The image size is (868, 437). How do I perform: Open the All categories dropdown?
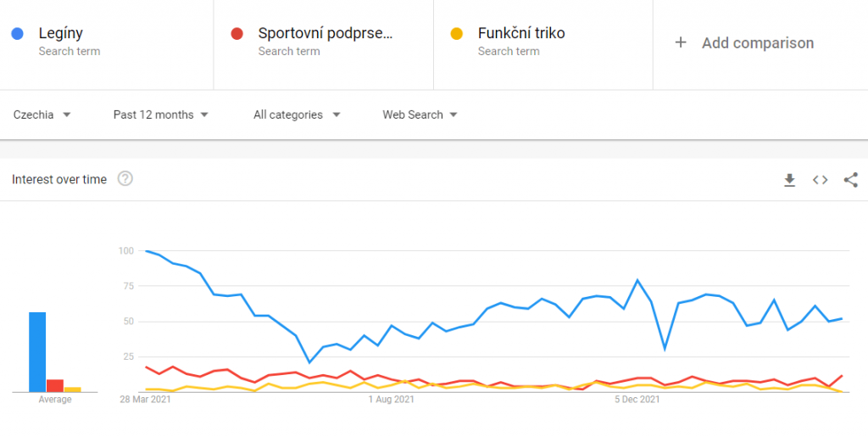pyautogui.click(x=297, y=115)
